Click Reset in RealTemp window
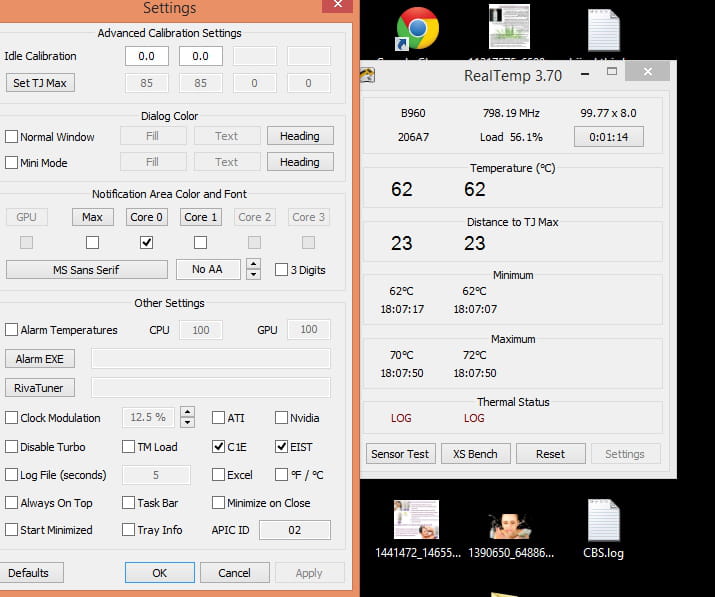The height and width of the screenshot is (597, 715). [x=551, y=454]
